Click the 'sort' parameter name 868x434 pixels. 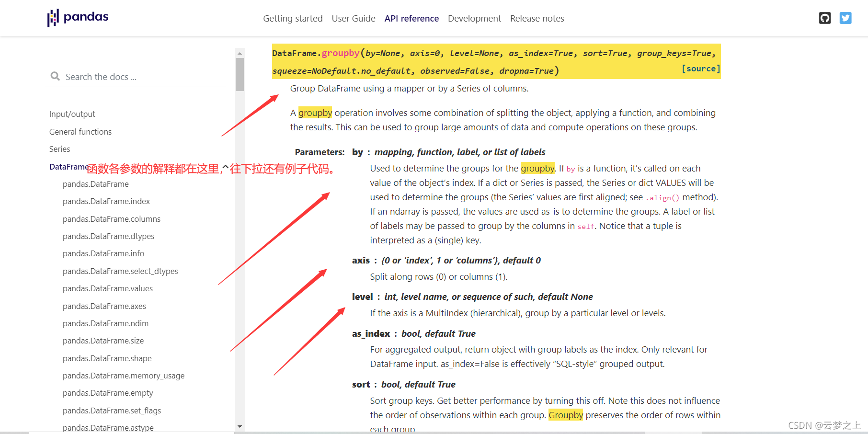coord(361,384)
